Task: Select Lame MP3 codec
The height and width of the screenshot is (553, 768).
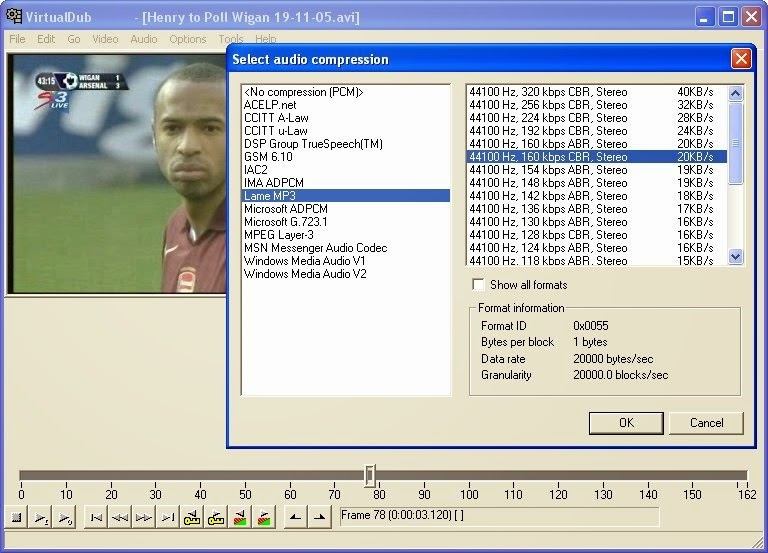Action: [346, 196]
